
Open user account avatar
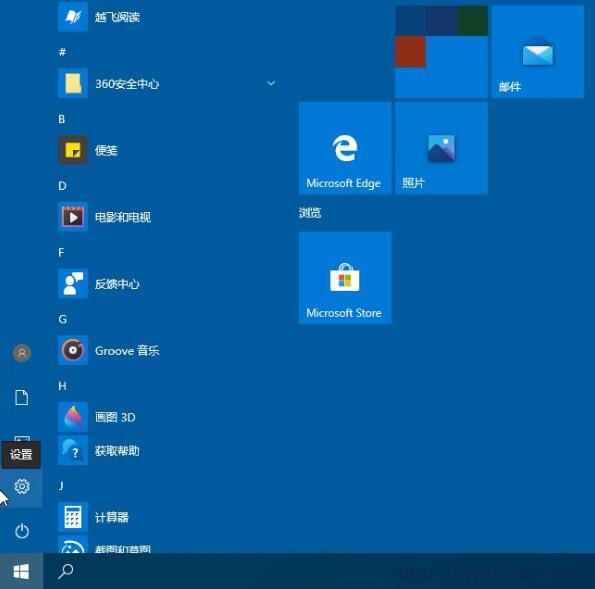[x=22, y=353]
